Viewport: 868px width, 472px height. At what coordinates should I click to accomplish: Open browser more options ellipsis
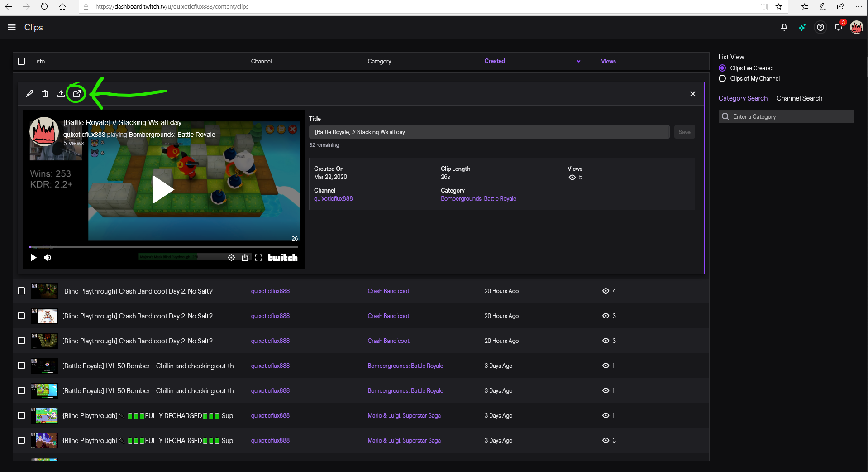(x=858, y=7)
